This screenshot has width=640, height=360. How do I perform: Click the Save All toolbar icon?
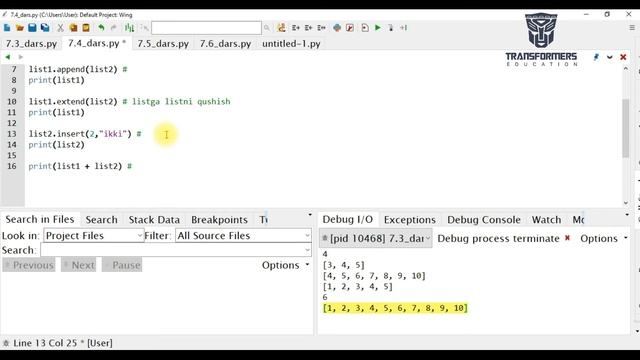point(45,28)
